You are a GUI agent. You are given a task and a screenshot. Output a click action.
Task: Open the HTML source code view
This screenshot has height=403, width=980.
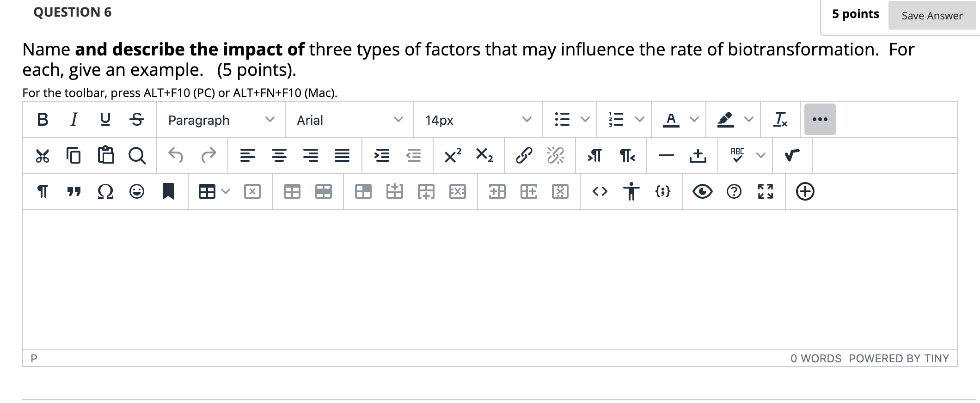click(600, 191)
